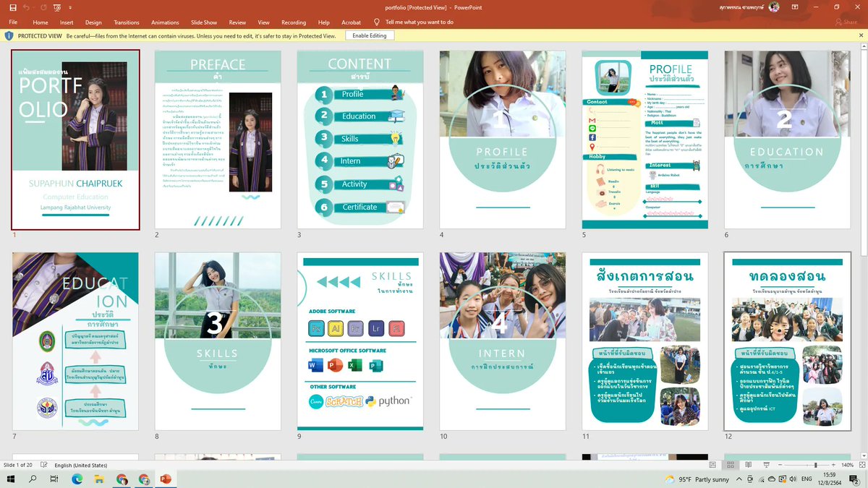Select slide 7 Education history thumbnail
This screenshot has height=488, width=868.
coord(75,341)
